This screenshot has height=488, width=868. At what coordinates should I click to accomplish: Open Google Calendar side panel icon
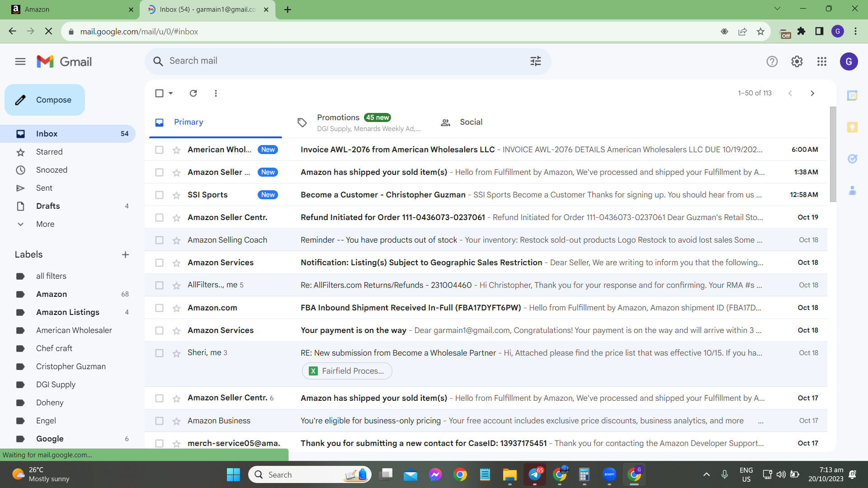tap(852, 95)
